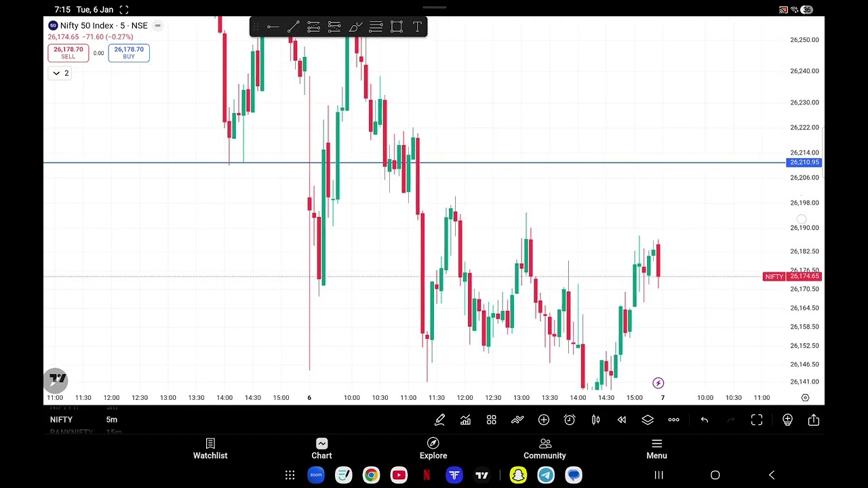Screen dimensions: 868x488
Task: Open the 5m interval selector
Action: click(x=112, y=420)
